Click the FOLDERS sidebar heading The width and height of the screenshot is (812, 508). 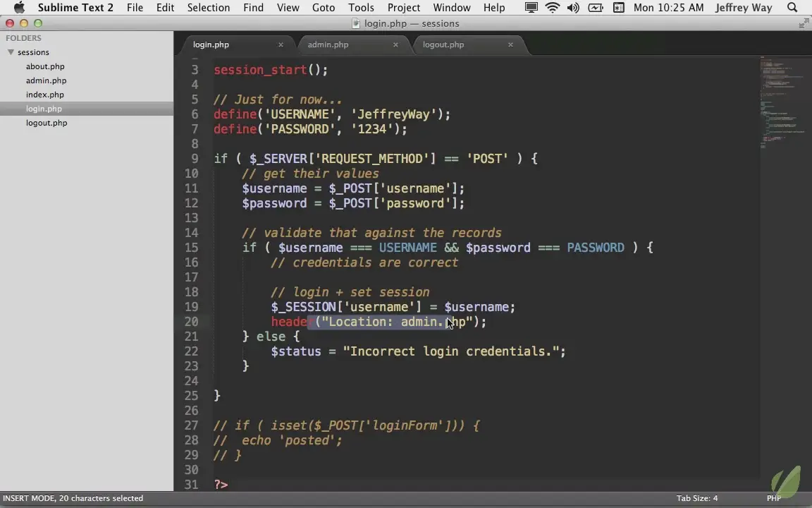(x=23, y=38)
